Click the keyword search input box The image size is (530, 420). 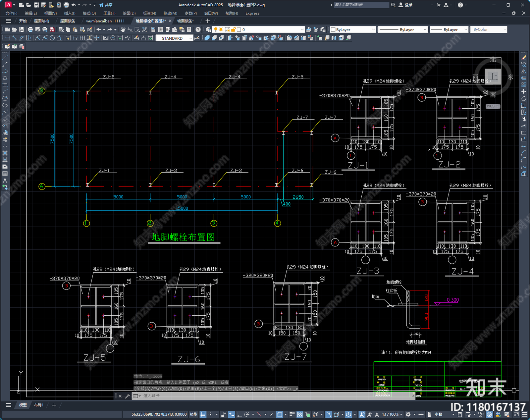pyautogui.click(x=361, y=5)
